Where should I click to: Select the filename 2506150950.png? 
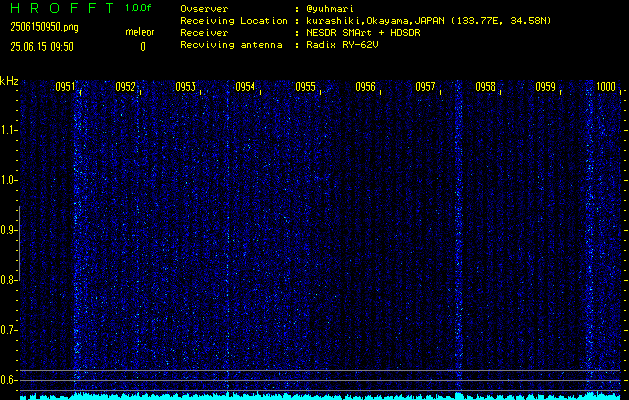pos(45,27)
